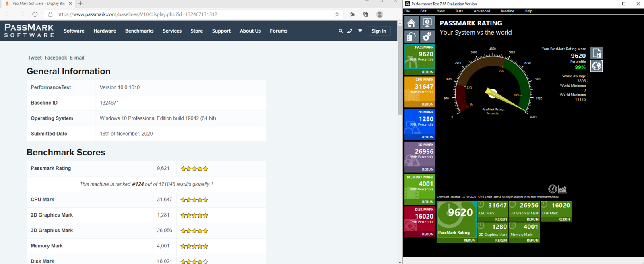The height and width of the screenshot is (264, 644).
Task: Open the Software menu on the PassMark site
Action: pyautogui.click(x=74, y=31)
